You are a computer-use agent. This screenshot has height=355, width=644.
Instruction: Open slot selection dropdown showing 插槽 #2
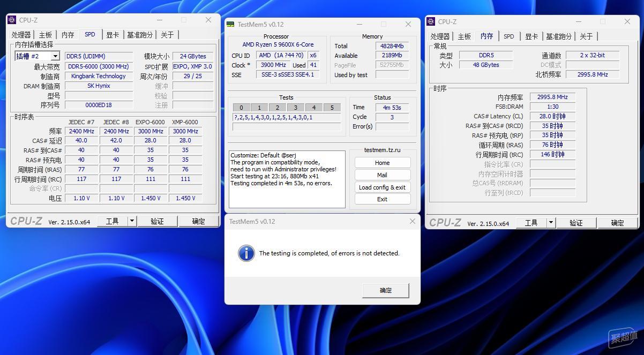(37, 56)
